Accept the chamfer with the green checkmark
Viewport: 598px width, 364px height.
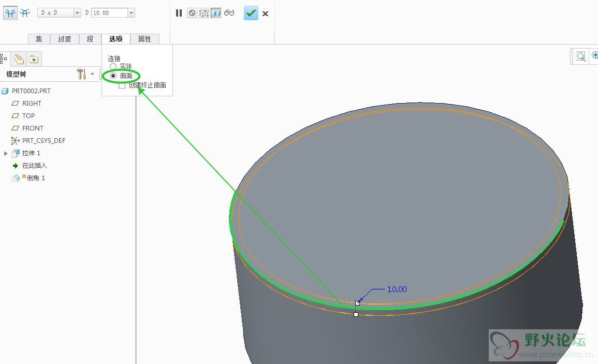(x=251, y=13)
